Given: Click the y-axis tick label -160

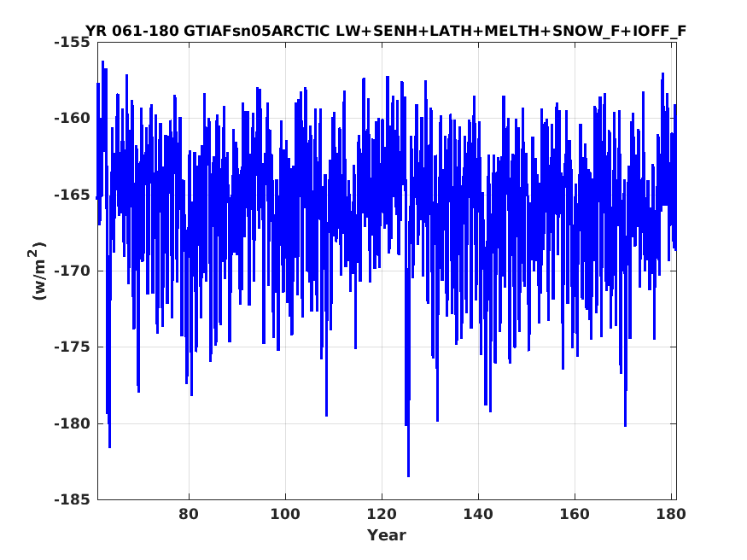Looking at the screenshot, I should tap(72, 118).
